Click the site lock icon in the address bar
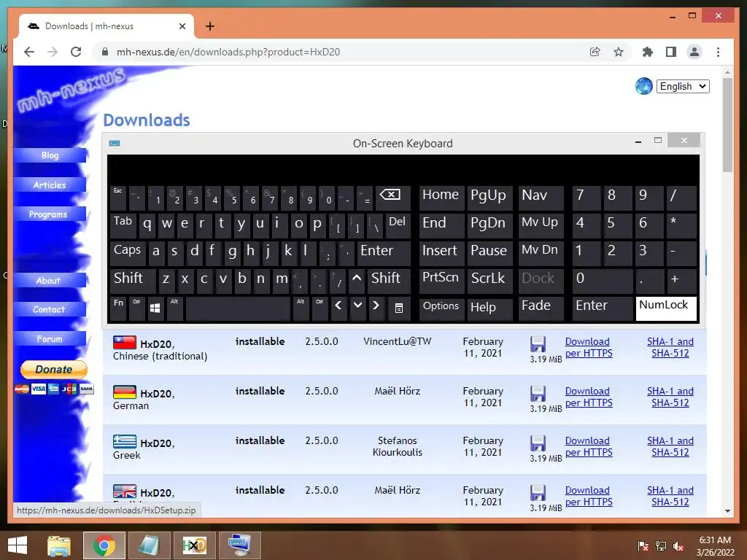This screenshot has width=747, height=560. coord(105,52)
